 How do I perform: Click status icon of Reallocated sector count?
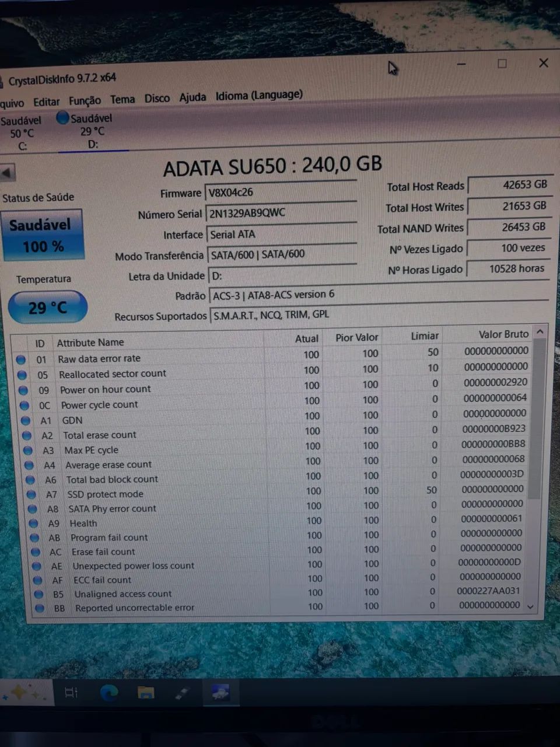[22, 374]
